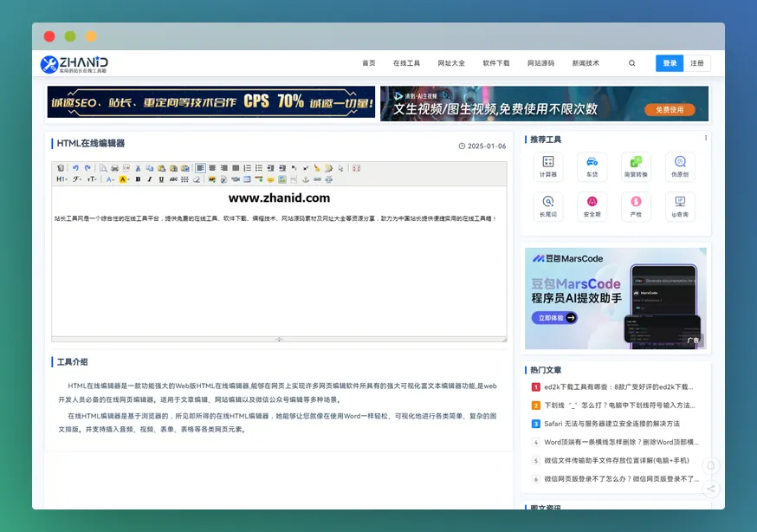Select the Underline icon in the editor
Image resolution: width=757 pixels, height=532 pixels.
(161, 178)
